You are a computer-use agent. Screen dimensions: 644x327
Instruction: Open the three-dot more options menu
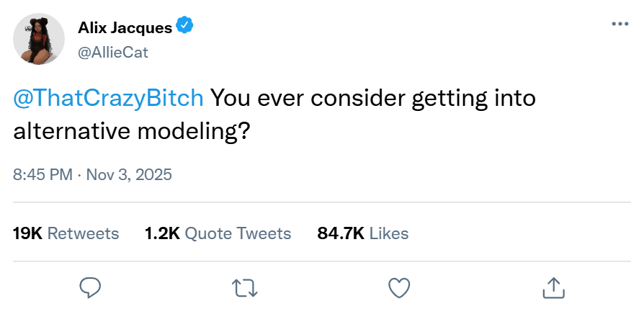click(620, 24)
